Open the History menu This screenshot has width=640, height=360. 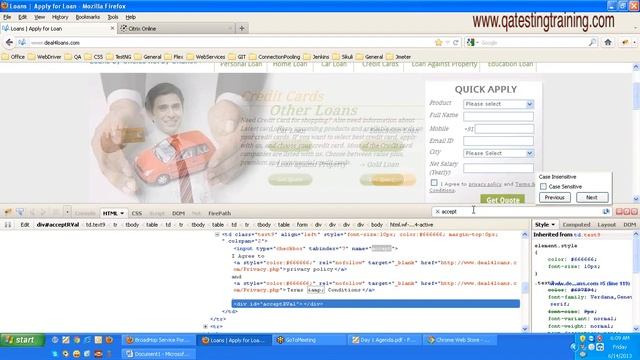click(60, 17)
